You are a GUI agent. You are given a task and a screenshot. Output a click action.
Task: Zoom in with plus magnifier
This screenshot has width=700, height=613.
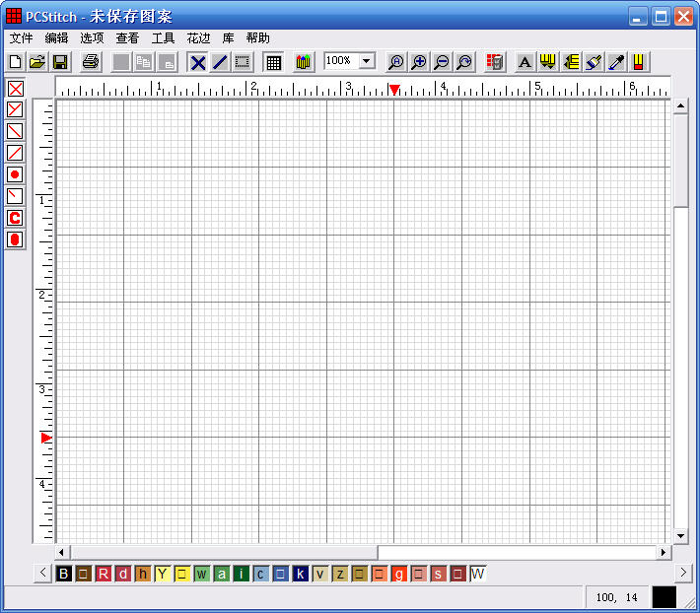pyautogui.click(x=419, y=62)
